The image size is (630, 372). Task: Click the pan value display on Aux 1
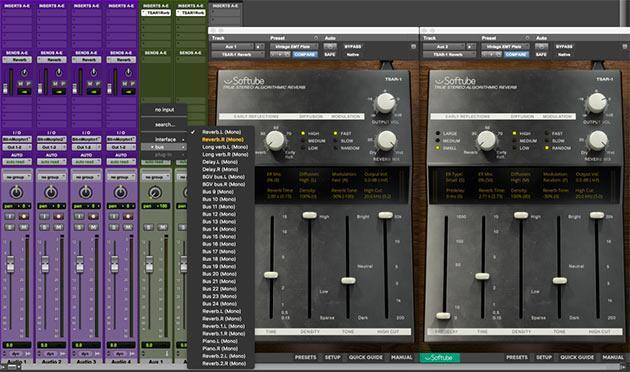[x=156, y=206]
